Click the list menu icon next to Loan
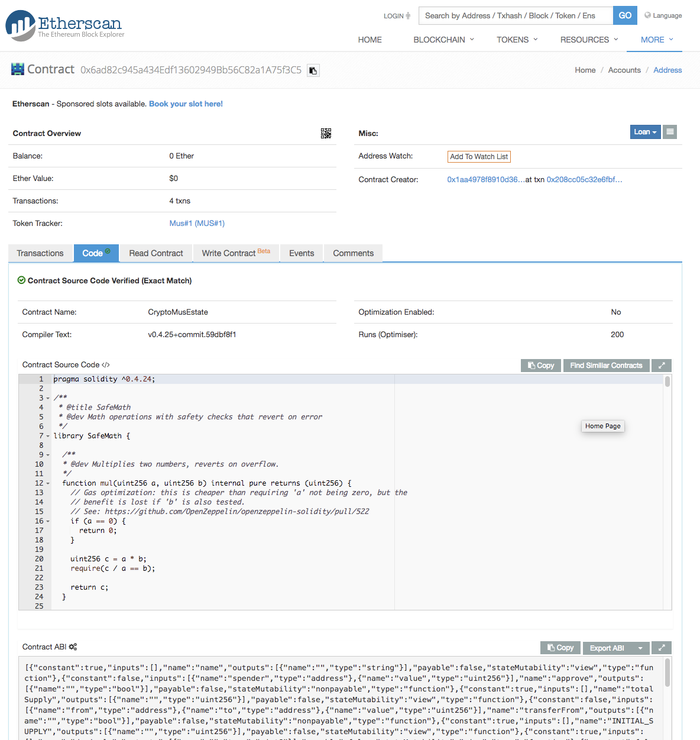The height and width of the screenshot is (740, 700). pos(670,132)
